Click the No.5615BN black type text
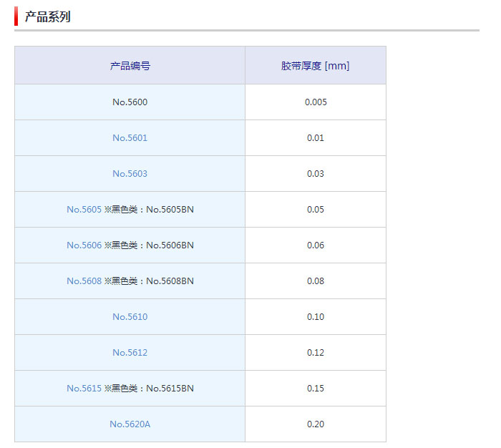The width and height of the screenshot is (501, 448). pos(170,388)
